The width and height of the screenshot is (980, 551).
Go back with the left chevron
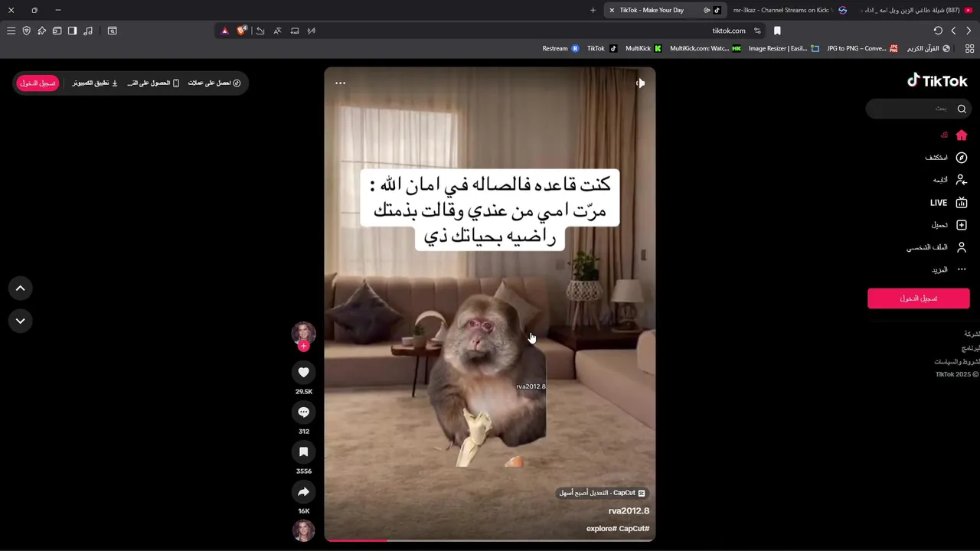(x=953, y=31)
